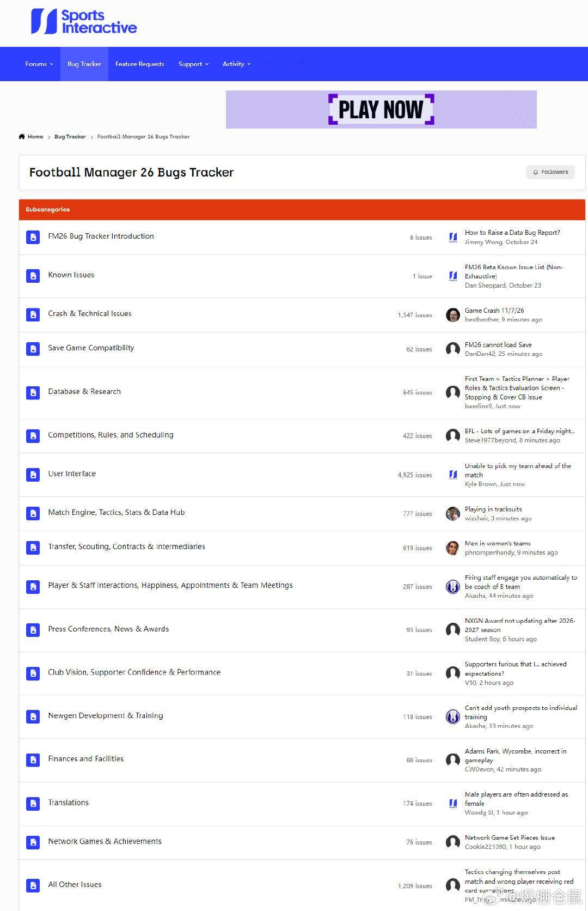588x911 pixels.
Task: Click the Sports Interactive logo
Action: pos(83,22)
